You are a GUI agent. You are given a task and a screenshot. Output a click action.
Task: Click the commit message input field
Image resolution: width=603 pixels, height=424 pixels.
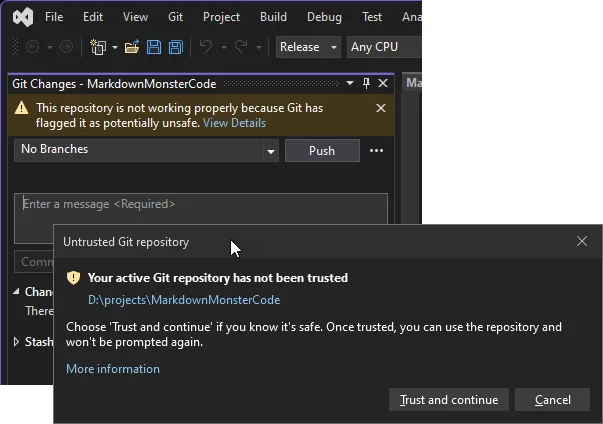[x=201, y=209]
